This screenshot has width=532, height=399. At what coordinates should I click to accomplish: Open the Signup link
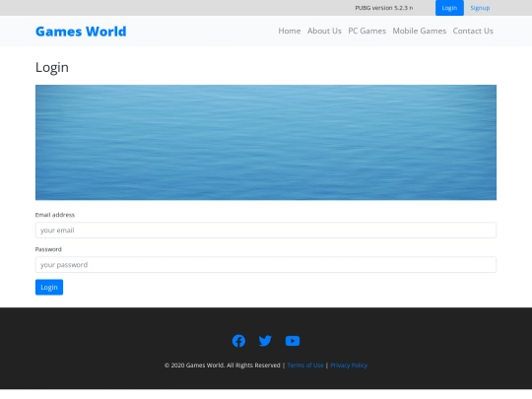[480, 8]
